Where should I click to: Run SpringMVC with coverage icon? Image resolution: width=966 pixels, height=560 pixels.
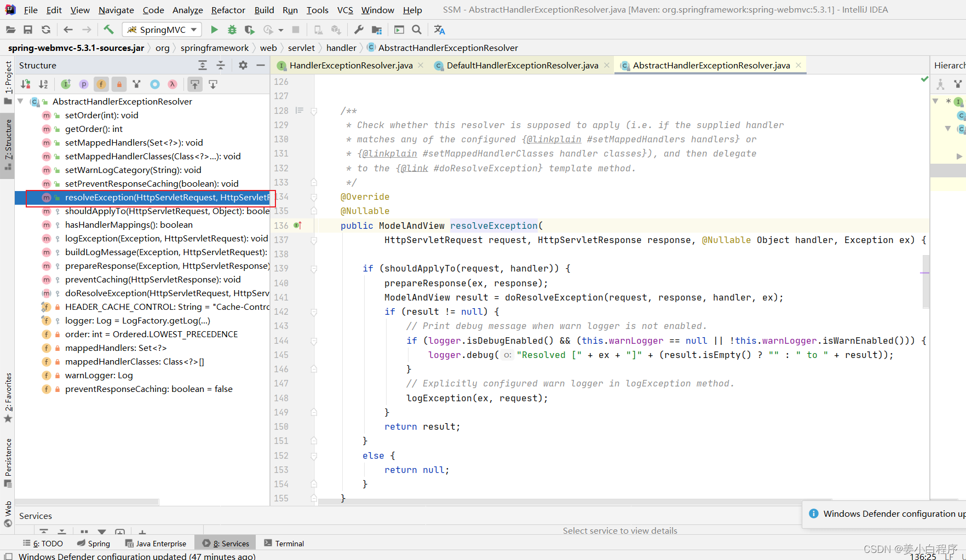tap(250, 30)
